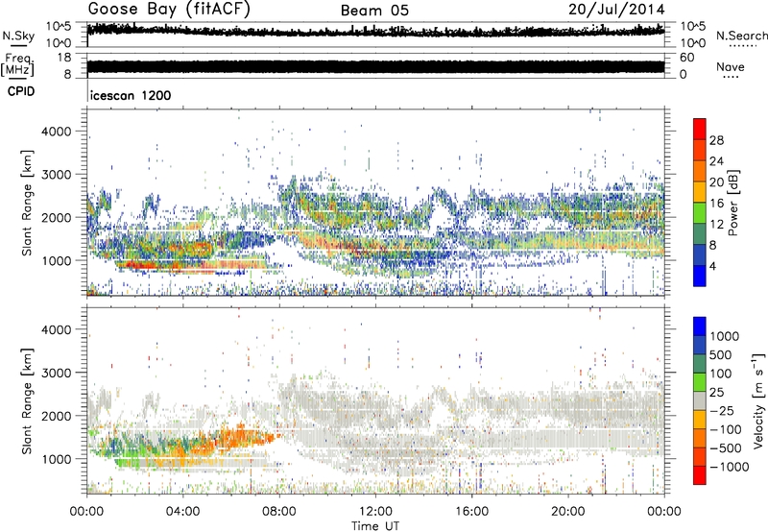Pick the yellow 16–20 dB Power colorbar swatch
The image size is (768, 532).
(700, 192)
